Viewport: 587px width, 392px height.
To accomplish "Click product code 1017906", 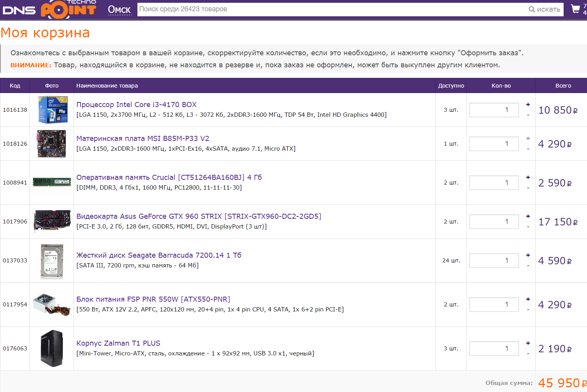I will click(15, 221).
